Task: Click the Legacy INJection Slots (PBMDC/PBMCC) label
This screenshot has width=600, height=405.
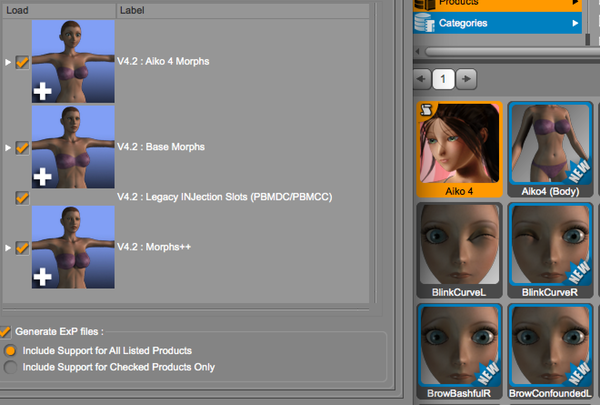Action: point(225,197)
